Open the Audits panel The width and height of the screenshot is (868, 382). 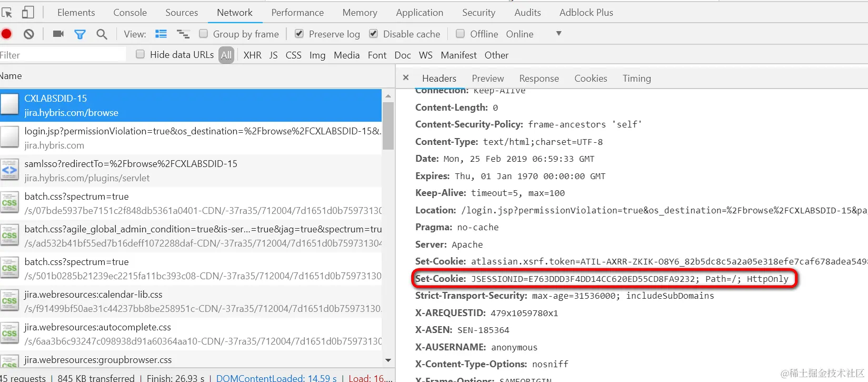527,12
